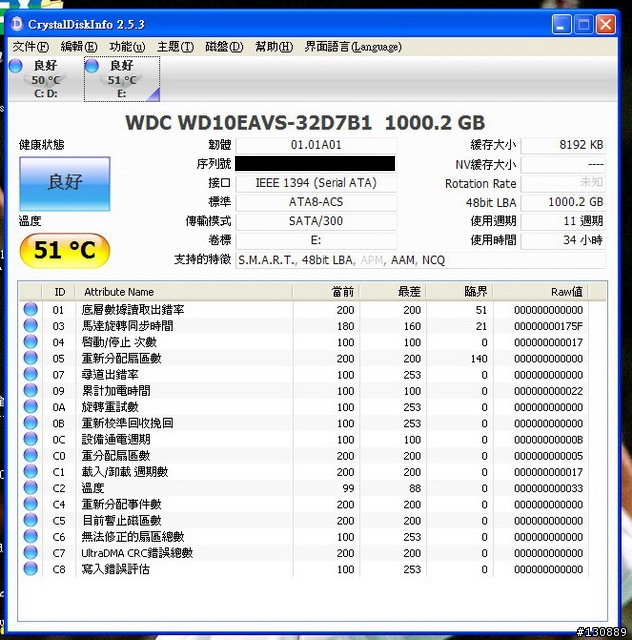Image resolution: width=632 pixels, height=640 pixels.
Task: Click the status orb for attribute 03
Action: [x=31, y=325]
